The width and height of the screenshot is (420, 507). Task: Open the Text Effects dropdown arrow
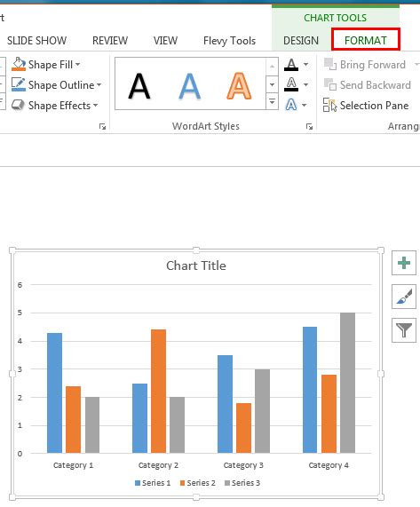pos(305,105)
